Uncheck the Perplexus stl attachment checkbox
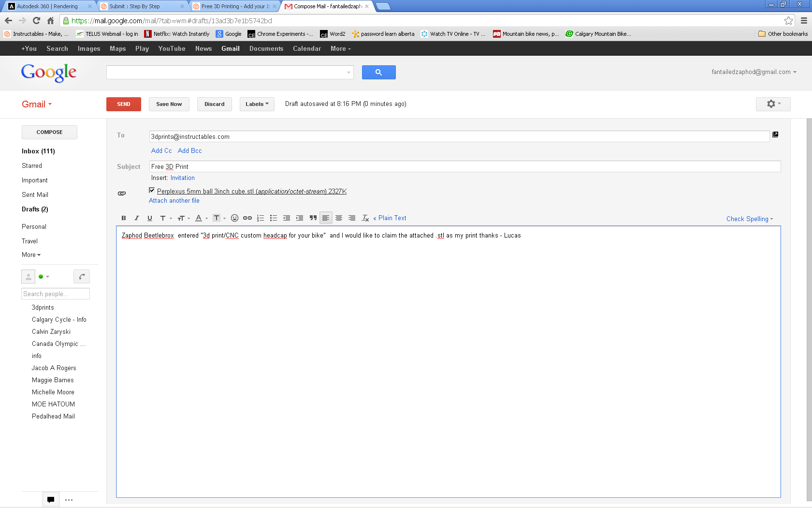This screenshot has height=508, width=812. (x=152, y=191)
